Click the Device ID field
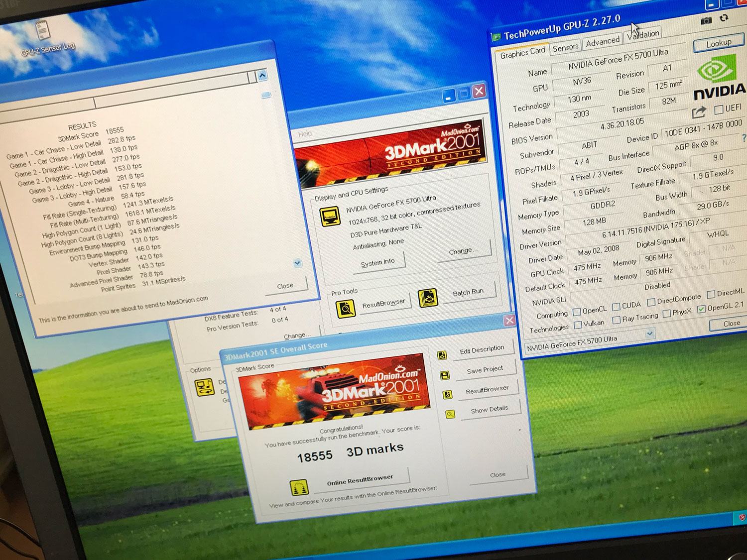The width and height of the screenshot is (747, 560). point(703,128)
